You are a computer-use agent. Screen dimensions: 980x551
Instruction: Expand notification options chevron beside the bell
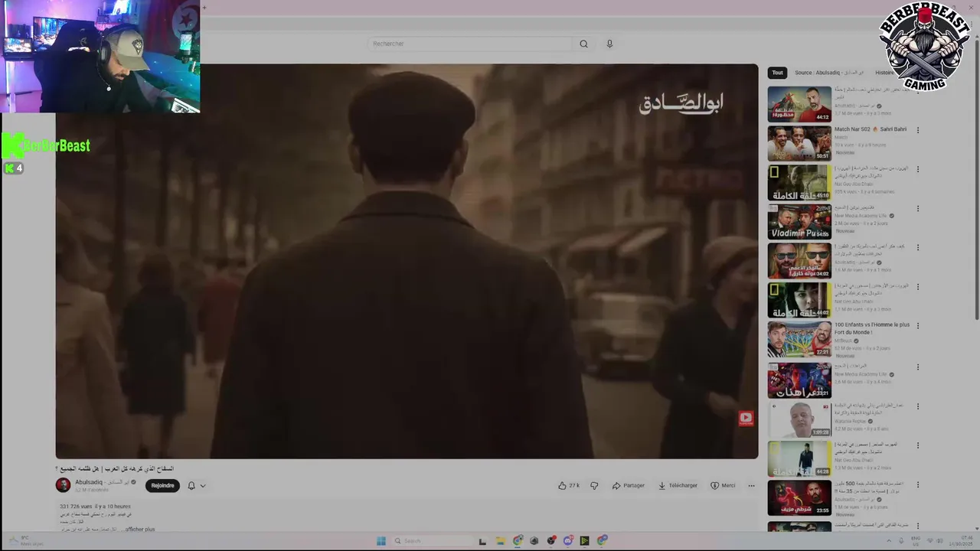tap(203, 485)
